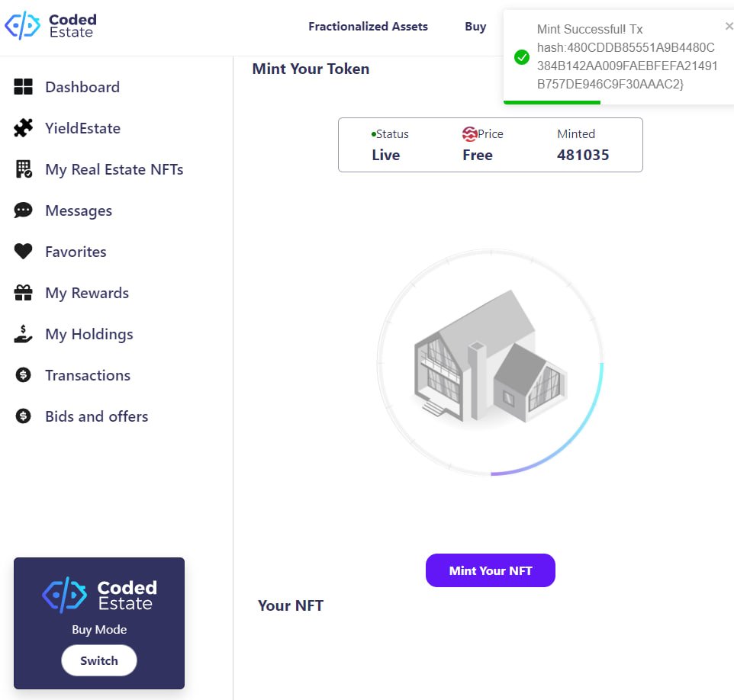Click the Messages chat bubble icon

[24, 210]
